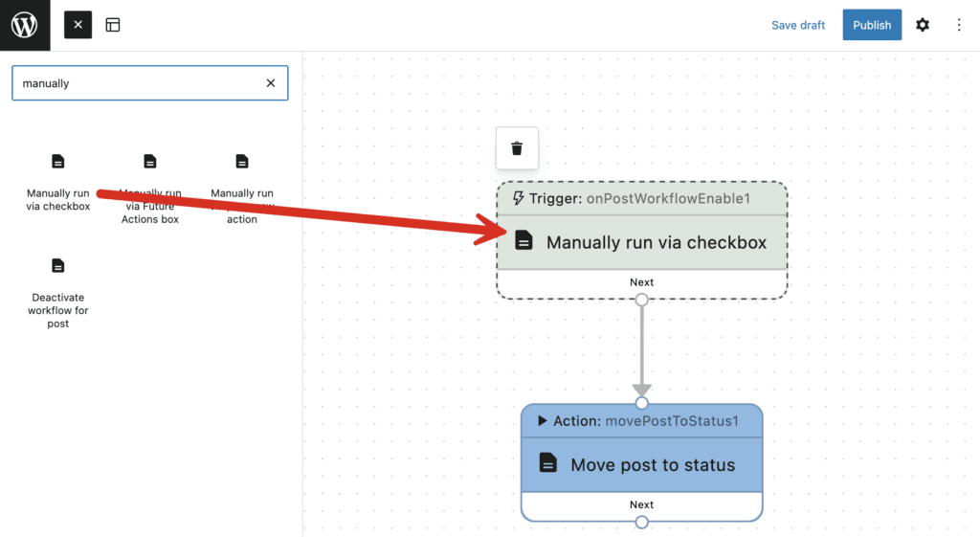Click the WordPress logo icon
Image resolution: width=980 pixels, height=537 pixels.
pos(25,25)
